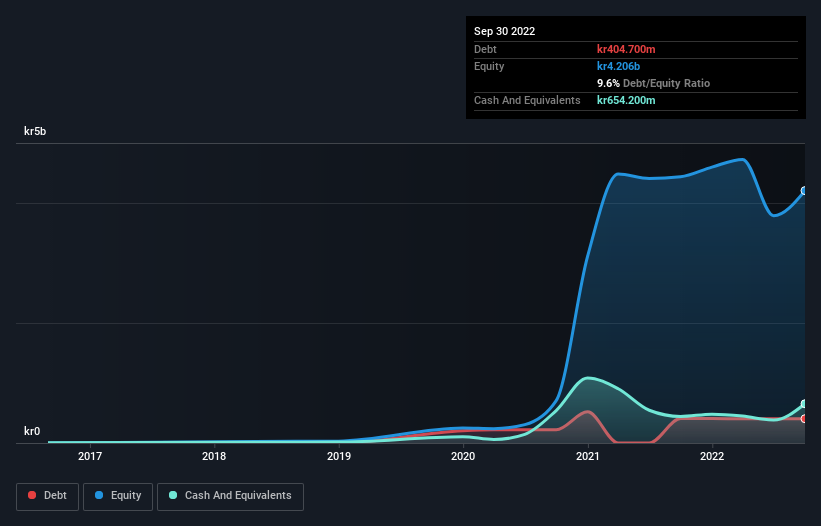Viewport: 821px width, 526px height.
Task: Click the red Debt endpoint marker
Action: click(805, 419)
